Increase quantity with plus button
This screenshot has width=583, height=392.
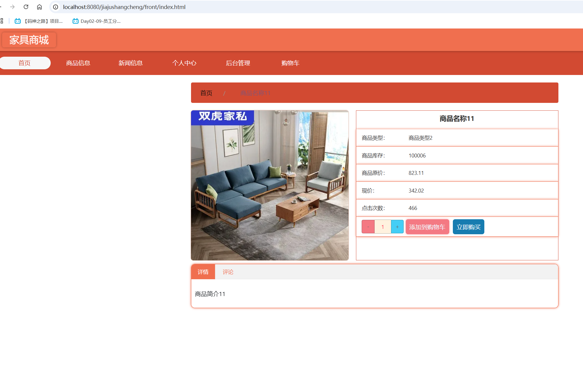point(397,227)
